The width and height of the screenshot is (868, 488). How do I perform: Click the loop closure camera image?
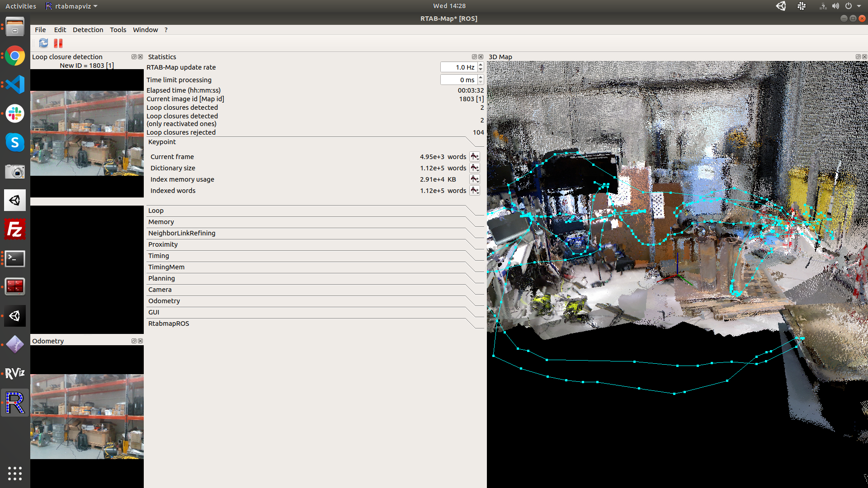[87, 133]
